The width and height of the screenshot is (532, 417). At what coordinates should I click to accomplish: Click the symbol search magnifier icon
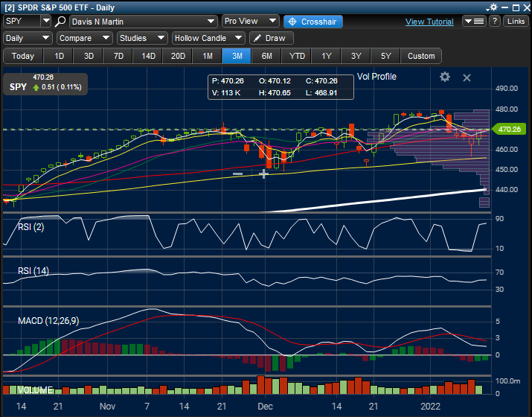point(60,22)
